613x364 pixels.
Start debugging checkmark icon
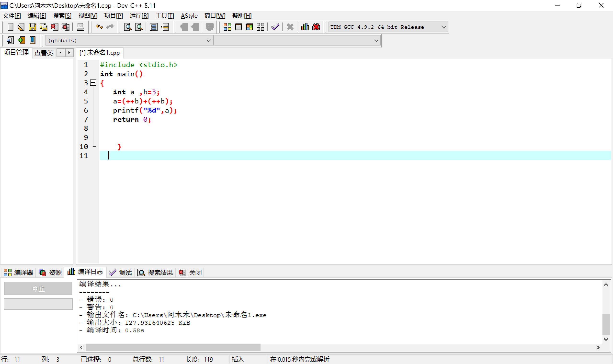tap(275, 27)
